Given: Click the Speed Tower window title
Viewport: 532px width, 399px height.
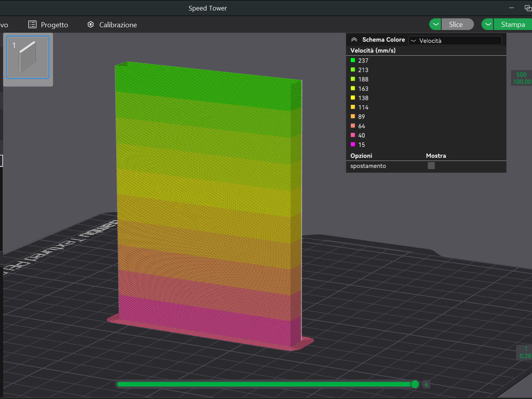Looking at the screenshot, I should (208, 8).
